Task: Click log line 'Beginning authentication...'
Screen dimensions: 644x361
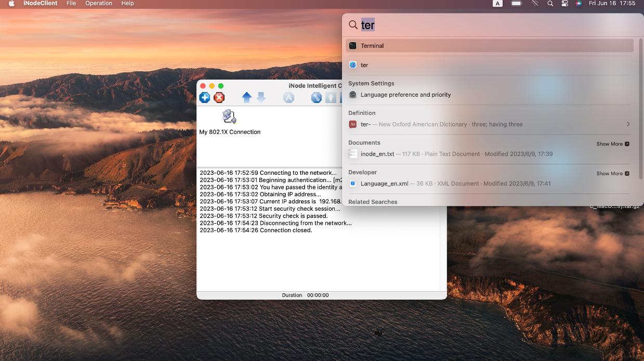Action: click(271, 180)
